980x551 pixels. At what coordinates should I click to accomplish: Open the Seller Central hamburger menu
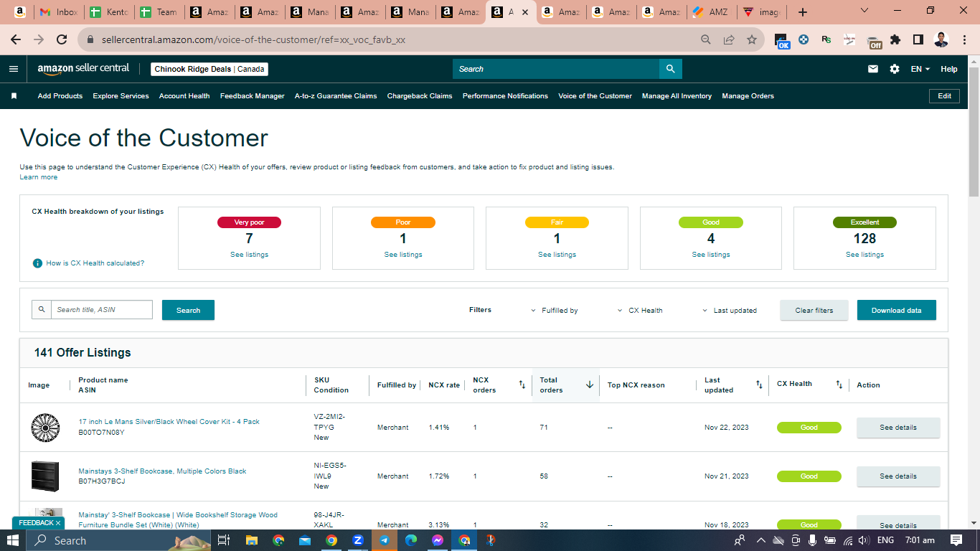(13, 69)
